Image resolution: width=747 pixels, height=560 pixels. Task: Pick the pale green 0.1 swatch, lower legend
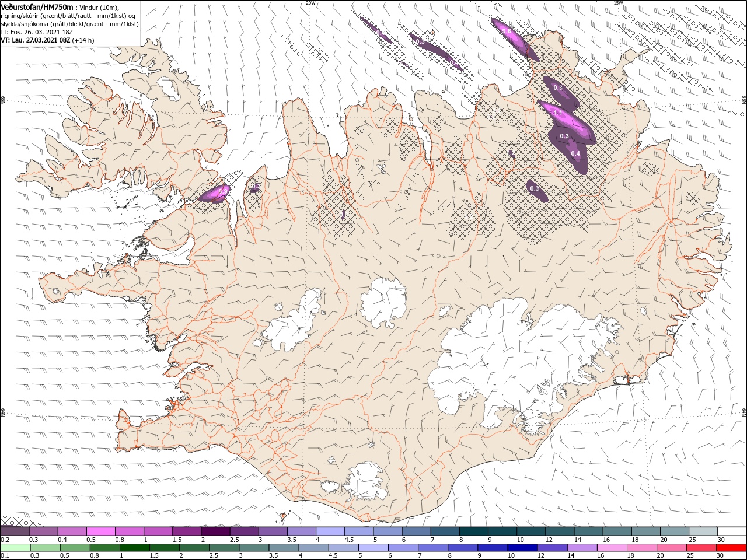(x=15, y=548)
